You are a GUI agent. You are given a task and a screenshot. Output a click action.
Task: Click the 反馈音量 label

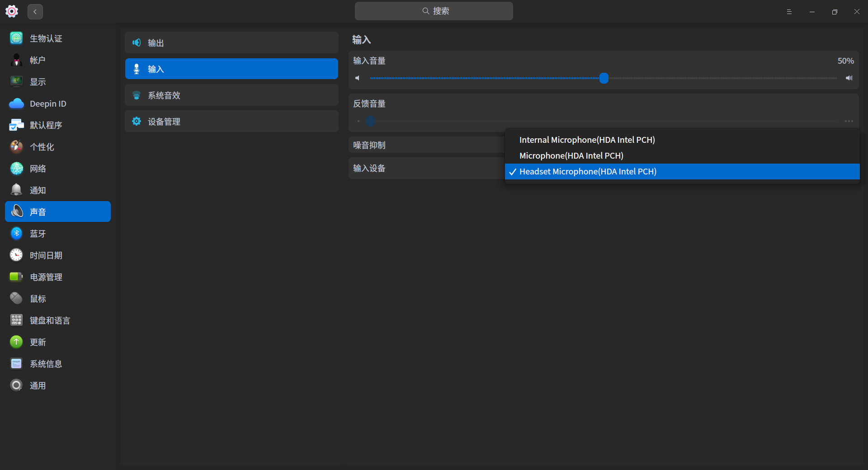369,103
